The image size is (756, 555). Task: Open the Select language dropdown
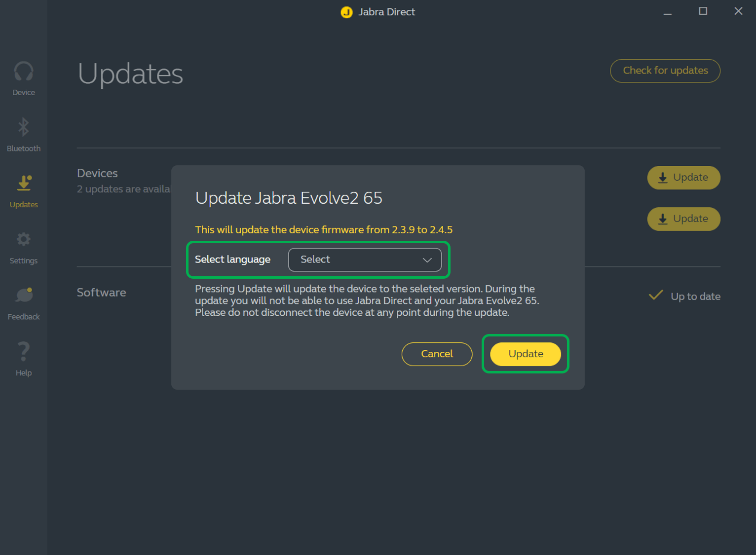364,259
